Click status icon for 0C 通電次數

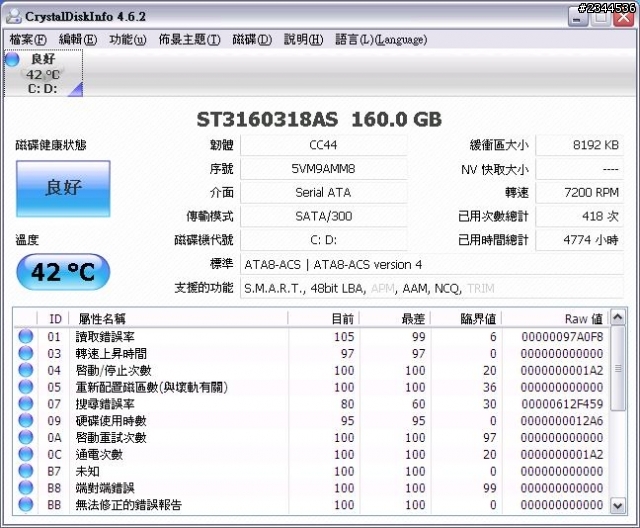click(x=26, y=454)
